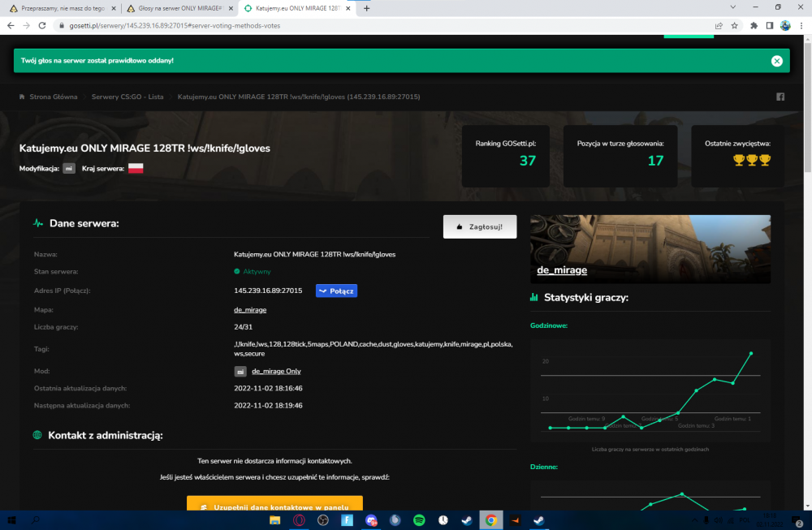Image resolution: width=812 pixels, height=530 pixels.
Task: Open the share page icon in address bar
Action: coord(719,25)
